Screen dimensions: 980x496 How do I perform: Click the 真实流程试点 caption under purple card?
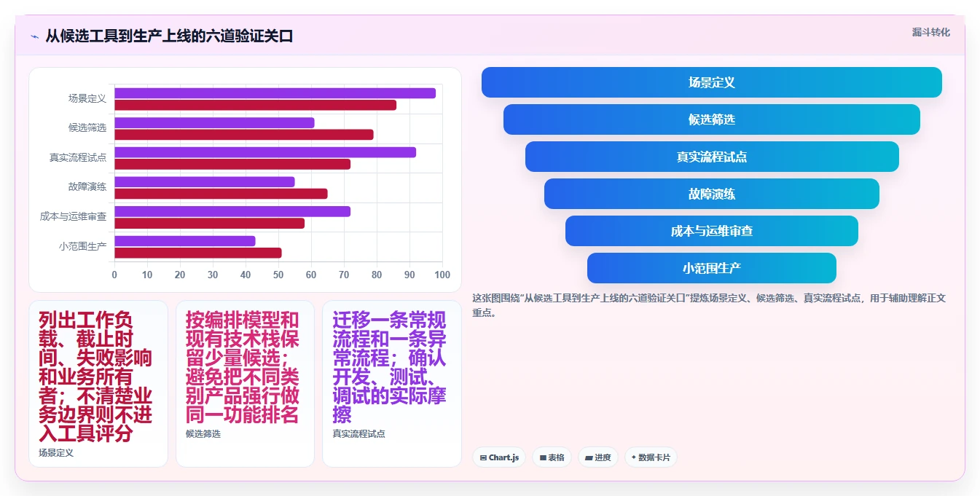tap(358, 434)
